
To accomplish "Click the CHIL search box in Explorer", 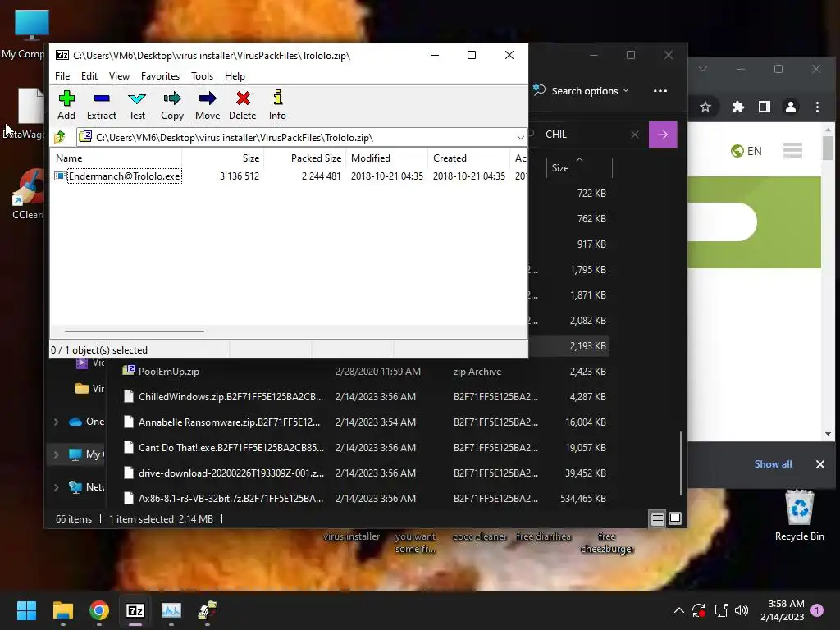I will (x=582, y=135).
